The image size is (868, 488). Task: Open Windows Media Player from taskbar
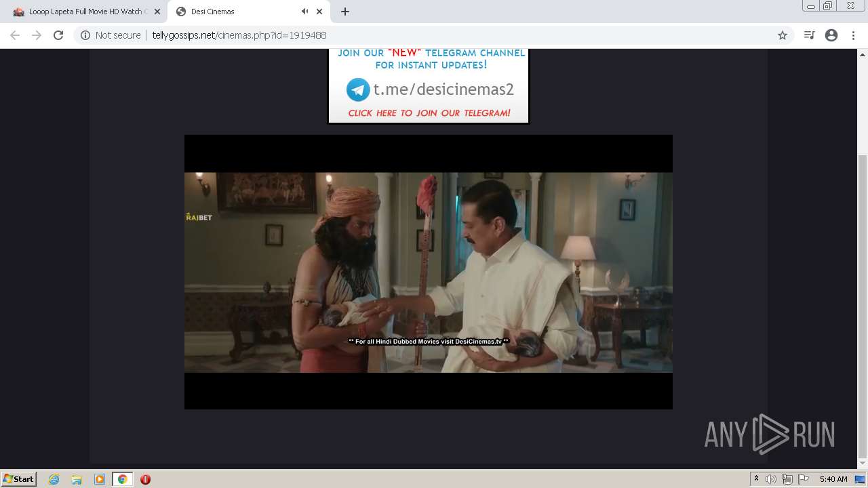(x=100, y=479)
